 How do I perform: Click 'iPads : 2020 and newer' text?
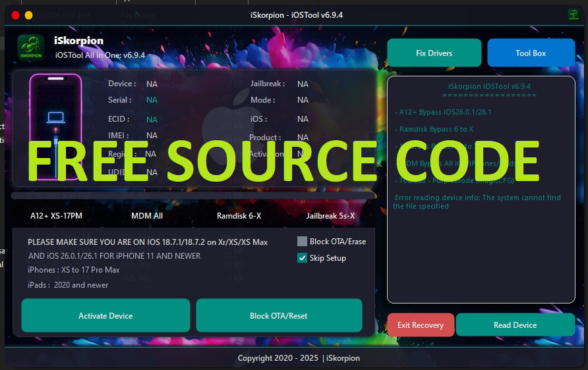[68, 285]
